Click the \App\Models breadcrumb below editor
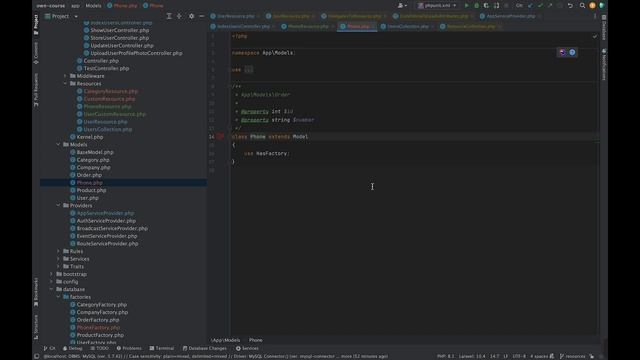The height and width of the screenshot is (360, 640). (225, 340)
